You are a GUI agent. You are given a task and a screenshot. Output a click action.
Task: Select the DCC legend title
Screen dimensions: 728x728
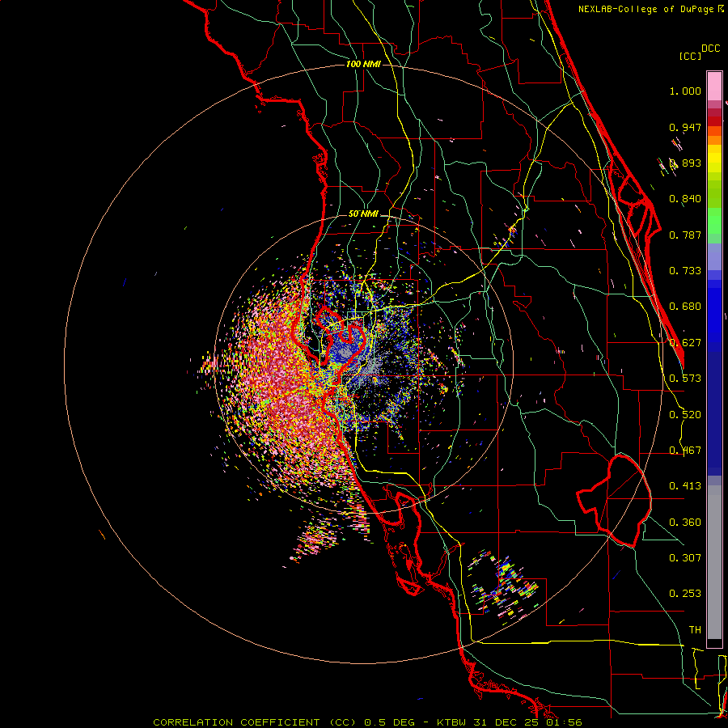click(710, 49)
